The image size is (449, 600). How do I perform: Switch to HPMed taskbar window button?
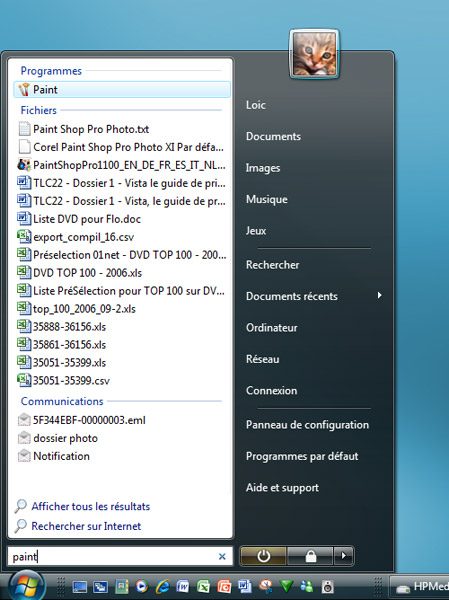click(x=420, y=586)
